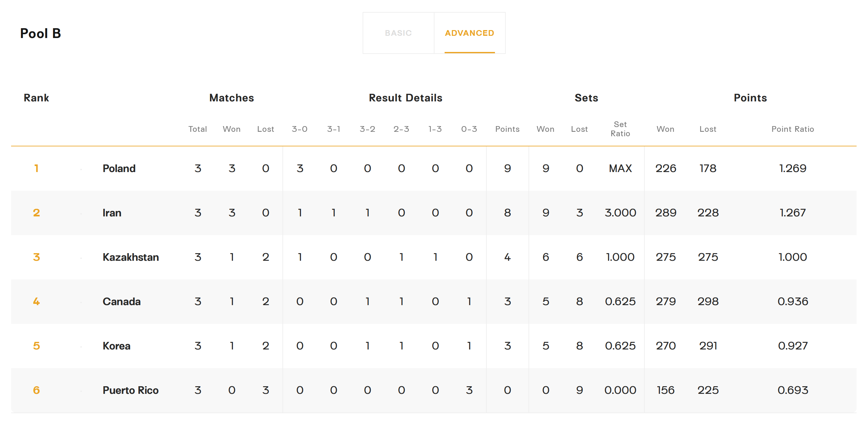The image size is (868, 429).
Task: Click rank number 6
Action: [x=36, y=390]
